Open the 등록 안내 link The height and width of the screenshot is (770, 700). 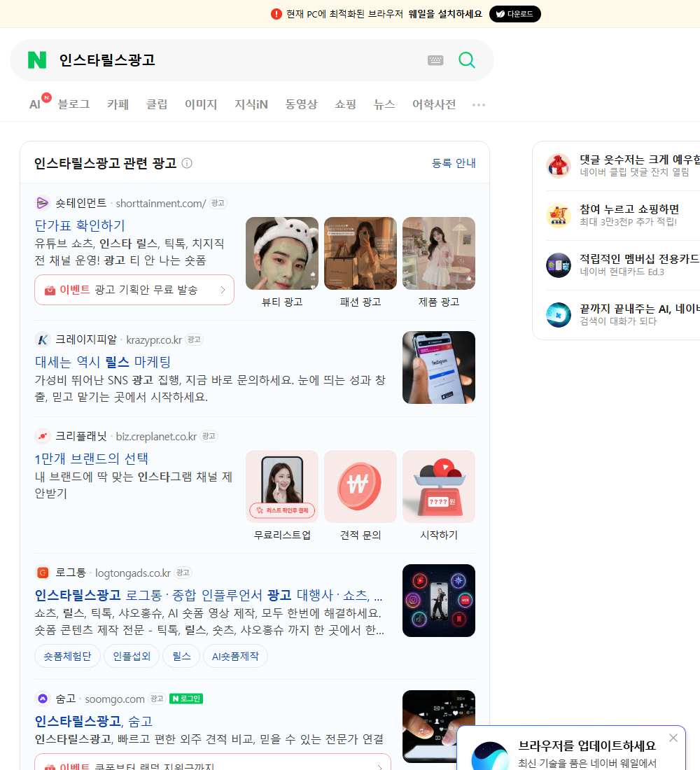(454, 163)
